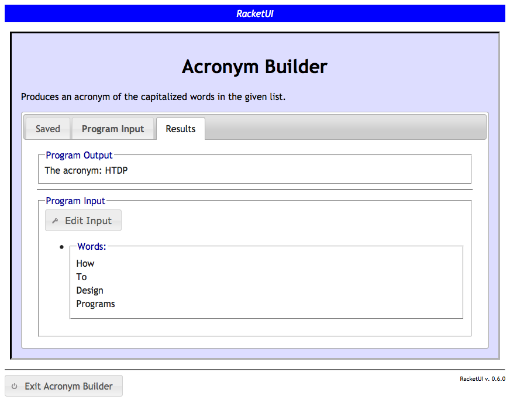510x420 pixels.
Task: Click the RacketUI blue title bar
Action: click(254, 13)
